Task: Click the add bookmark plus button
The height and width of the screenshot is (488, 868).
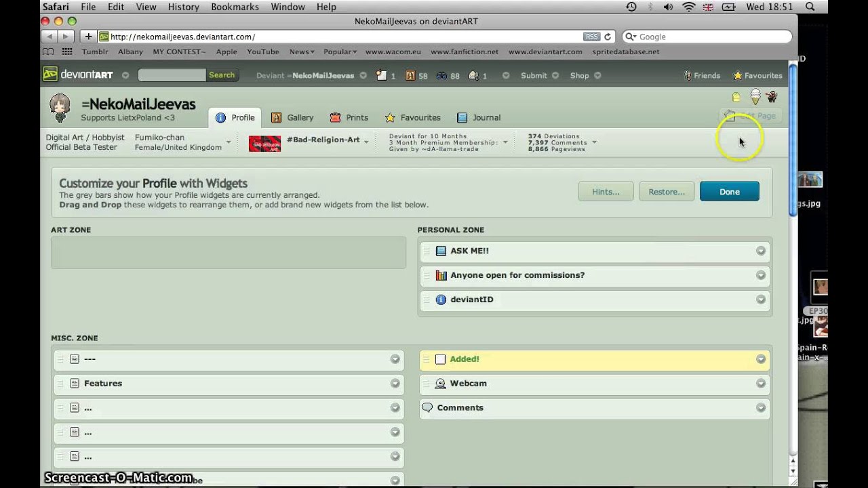Action: [88, 37]
